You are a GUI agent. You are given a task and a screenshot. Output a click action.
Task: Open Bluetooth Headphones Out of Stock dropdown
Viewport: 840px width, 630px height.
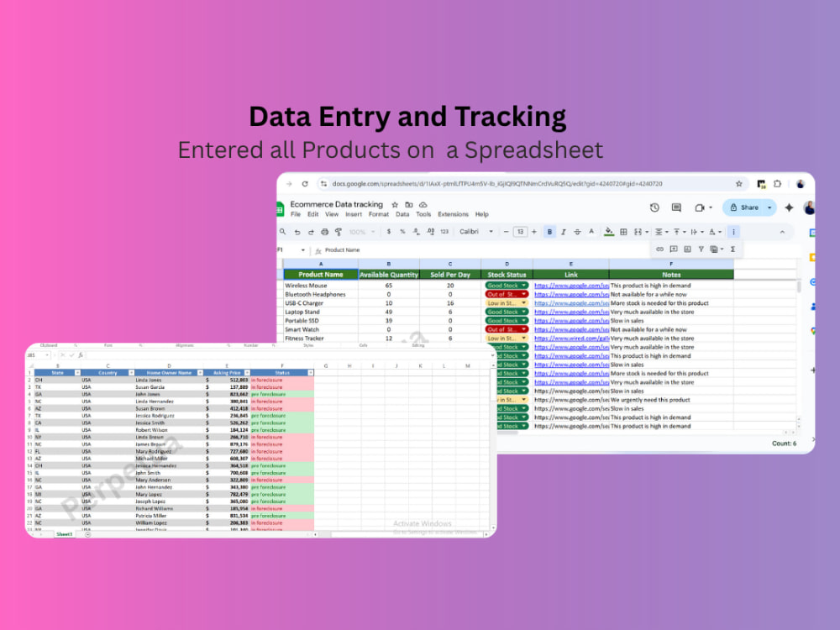507,294
